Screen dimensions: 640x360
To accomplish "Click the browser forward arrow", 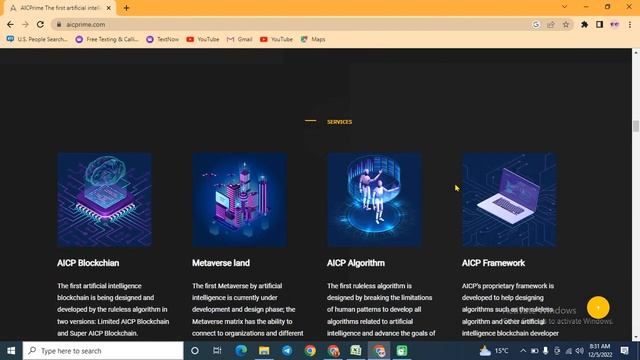I will coord(25,24).
